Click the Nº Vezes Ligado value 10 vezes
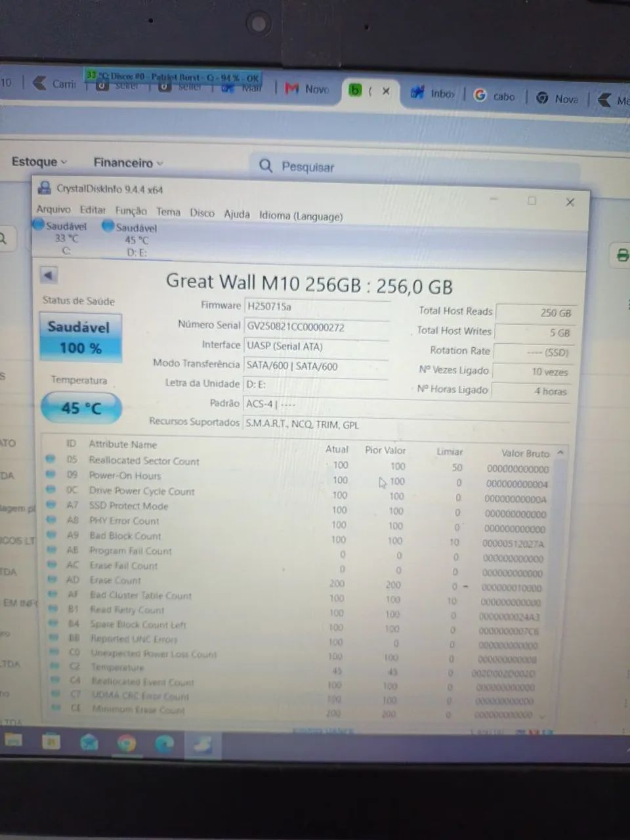630x840 pixels. point(532,371)
